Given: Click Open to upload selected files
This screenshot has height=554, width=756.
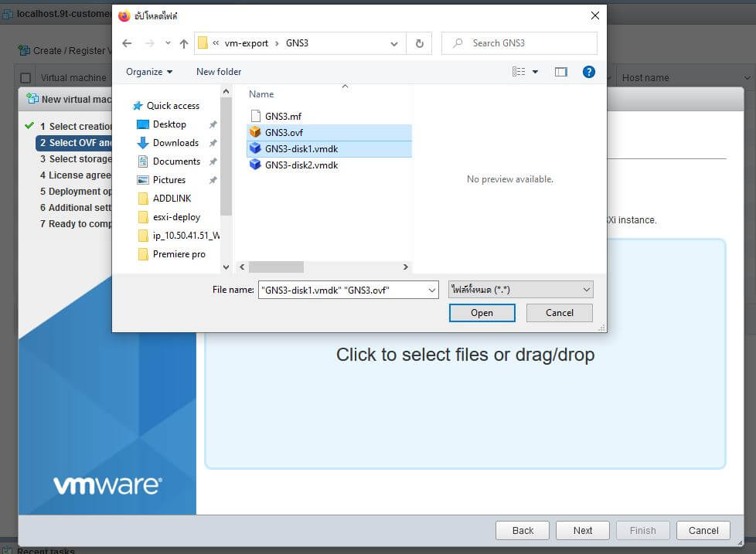Looking at the screenshot, I should pos(482,313).
